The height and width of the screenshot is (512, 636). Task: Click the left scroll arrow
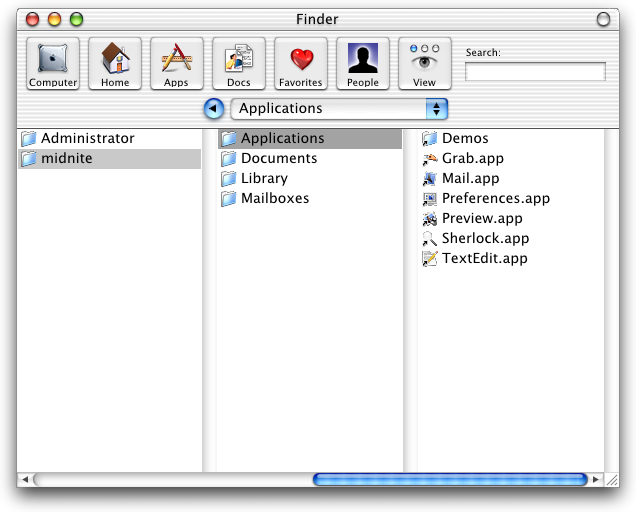click(25, 480)
